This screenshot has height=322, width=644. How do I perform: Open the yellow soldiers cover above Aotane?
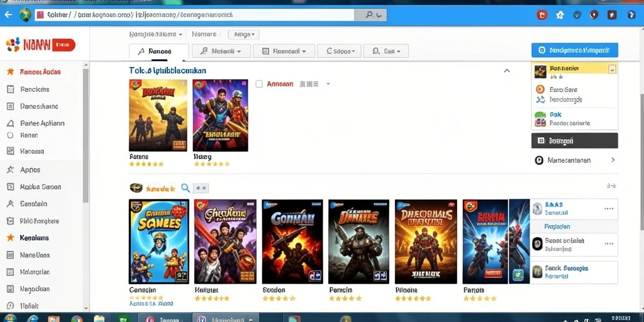click(158, 116)
